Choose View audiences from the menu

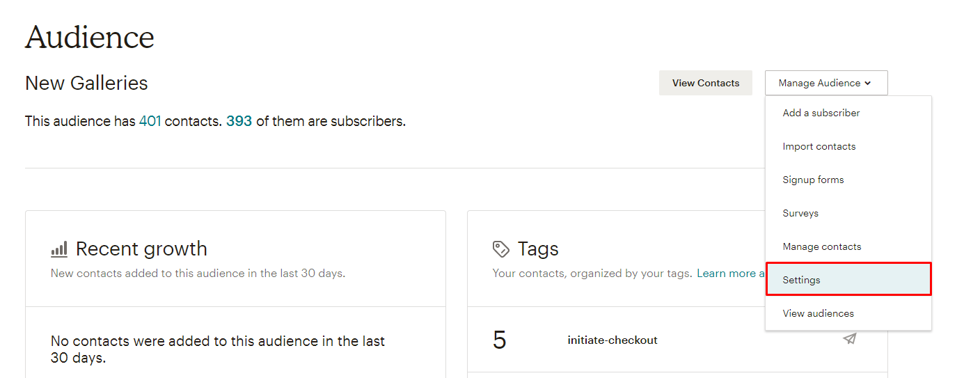click(819, 313)
